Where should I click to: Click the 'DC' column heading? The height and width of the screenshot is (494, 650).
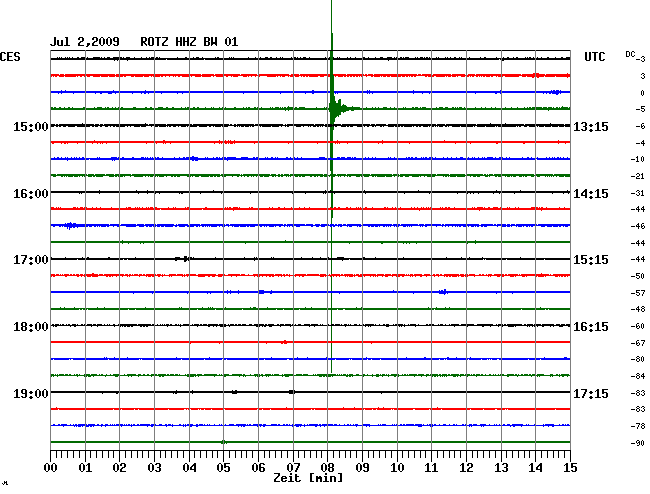630,54
